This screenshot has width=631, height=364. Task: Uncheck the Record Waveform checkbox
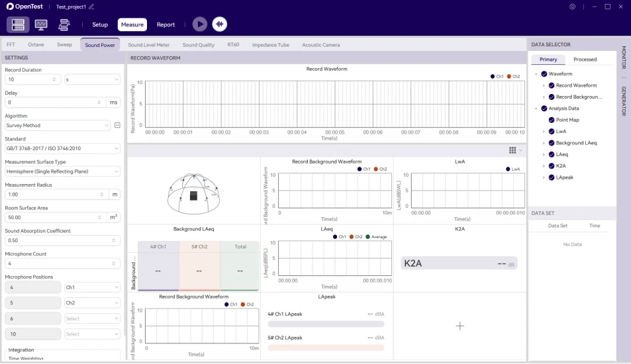(x=551, y=85)
